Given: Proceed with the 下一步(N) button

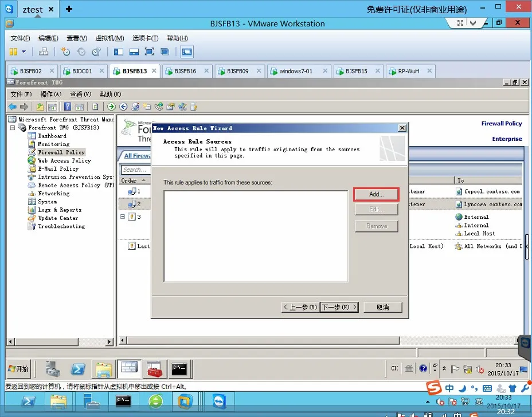Looking at the screenshot, I should [x=339, y=307].
